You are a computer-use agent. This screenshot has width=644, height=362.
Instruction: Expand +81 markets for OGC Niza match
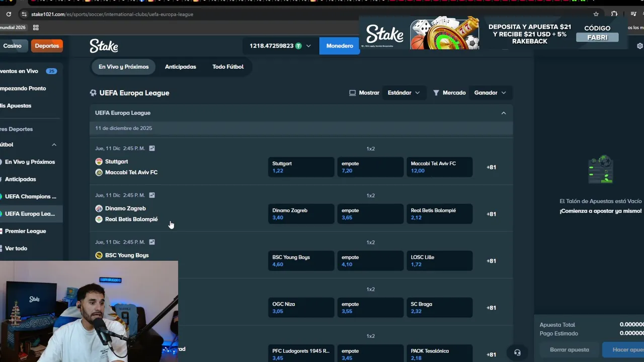coord(491,308)
